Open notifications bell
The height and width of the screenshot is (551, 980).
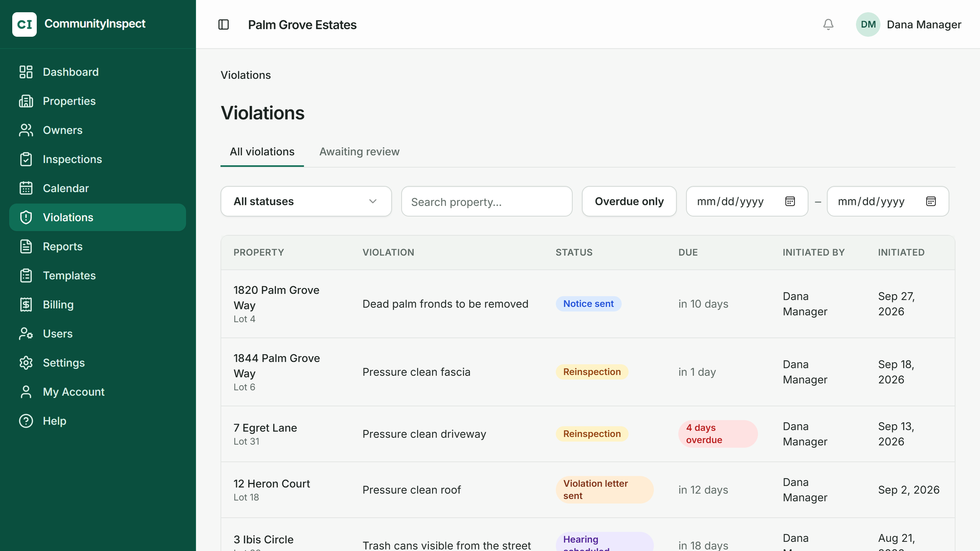click(x=828, y=24)
